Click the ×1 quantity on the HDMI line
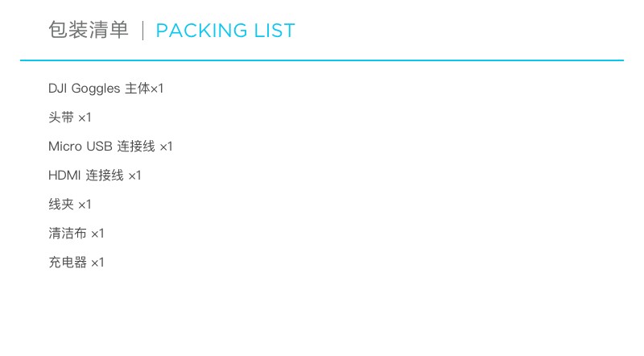The width and height of the screenshot is (644, 356). (134, 176)
